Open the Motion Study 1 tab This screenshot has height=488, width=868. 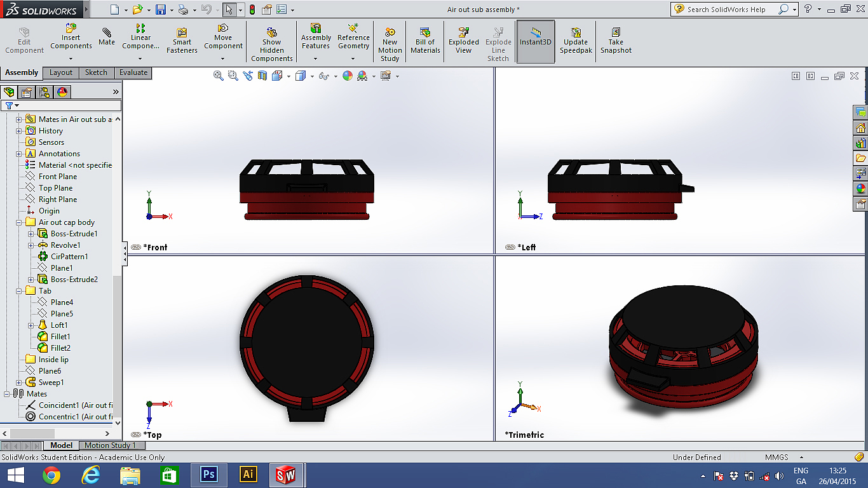tap(110, 445)
